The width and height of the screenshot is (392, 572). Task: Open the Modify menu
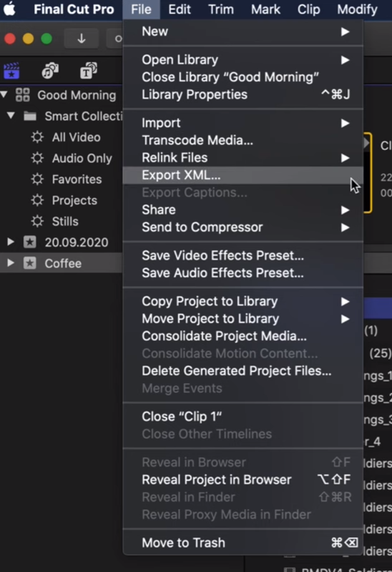(357, 9)
